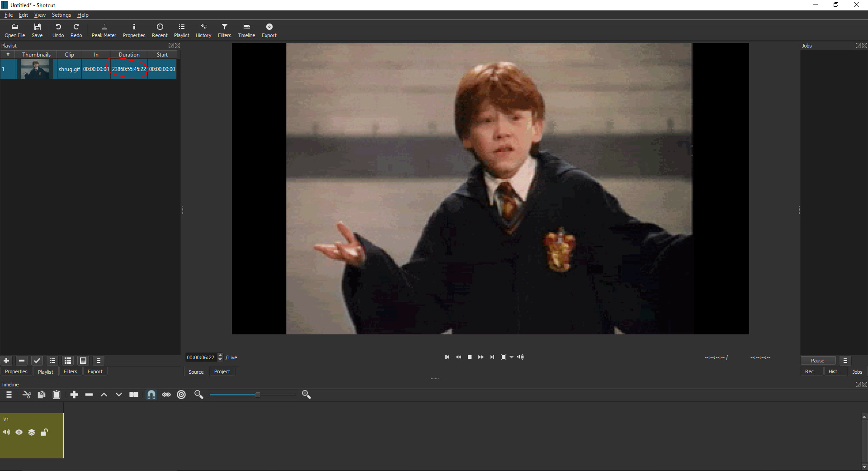868x471 pixels.
Task: Switch to the Export tab below playlist
Action: tap(95, 371)
